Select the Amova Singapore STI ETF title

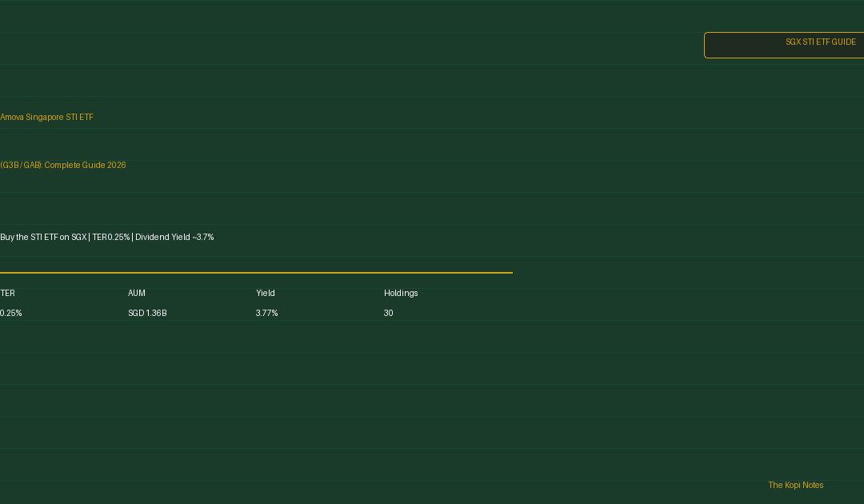coord(47,118)
